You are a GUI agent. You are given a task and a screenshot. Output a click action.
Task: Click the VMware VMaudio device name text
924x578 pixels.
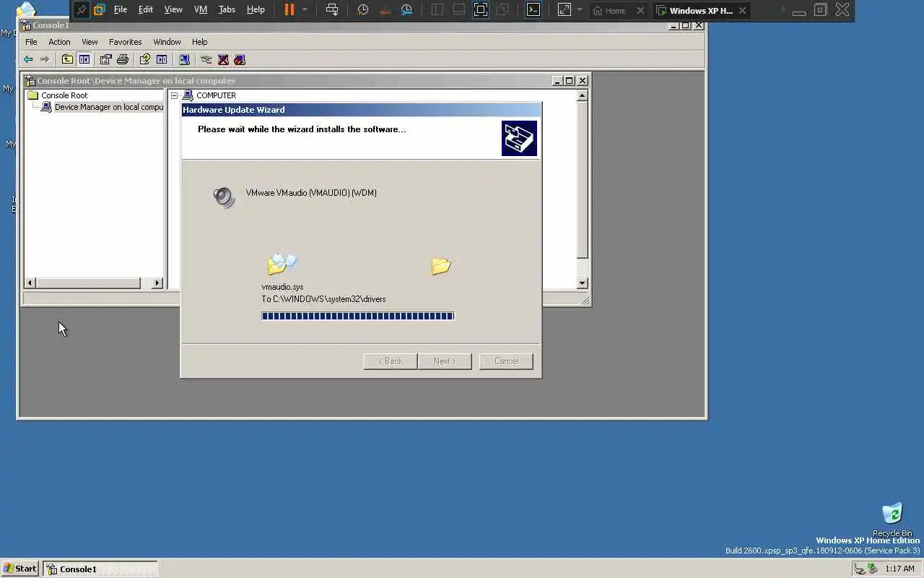click(x=311, y=193)
